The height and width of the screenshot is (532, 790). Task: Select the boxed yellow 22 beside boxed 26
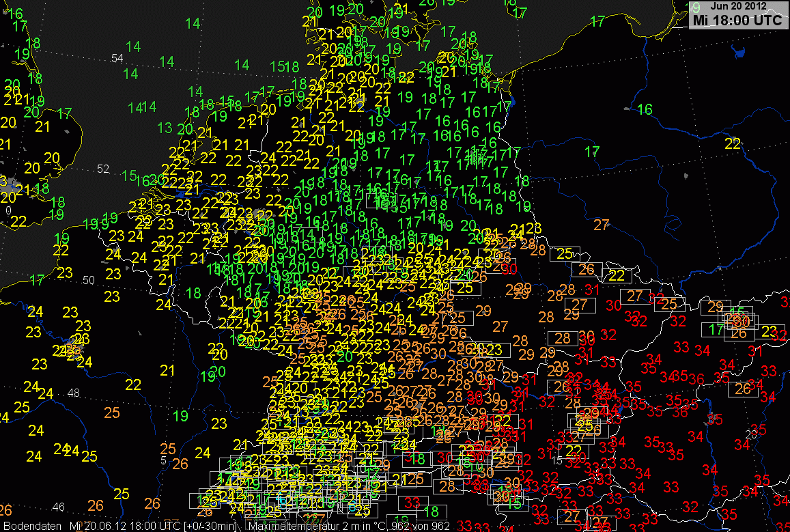[x=617, y=276]
